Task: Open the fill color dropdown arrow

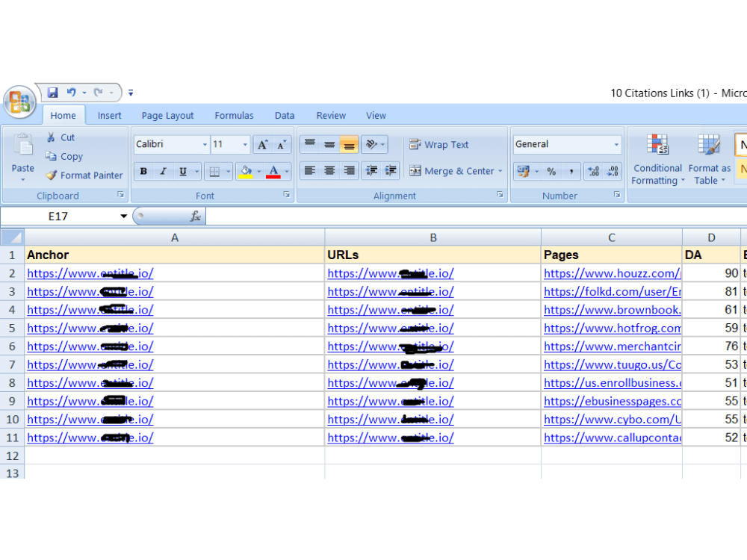Action: 259,172
